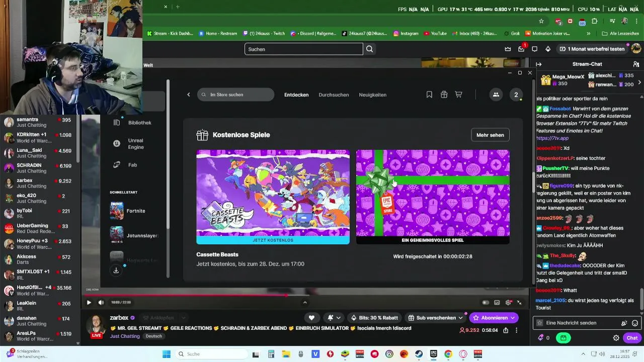Open chat settings gear icon
Screen dimensions: 644x362
(x=616, y=338)
